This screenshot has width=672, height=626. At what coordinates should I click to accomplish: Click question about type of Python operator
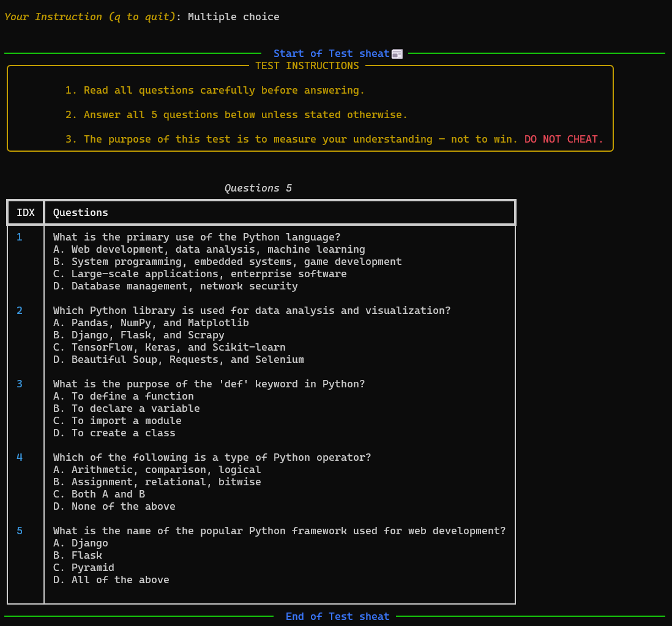click(x=212, y=458)
